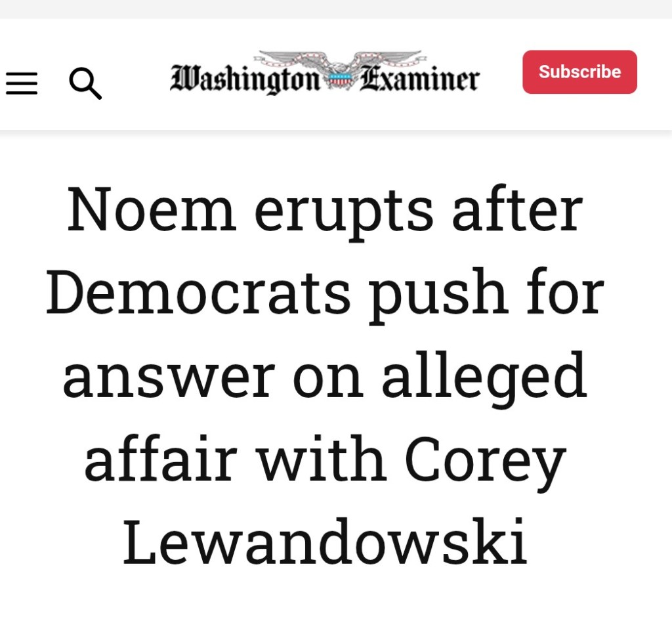Click the word "Examiner" in the masthead
Viewport: 672px width, 621px height.
pyautogui.click(x=419, y=80)
